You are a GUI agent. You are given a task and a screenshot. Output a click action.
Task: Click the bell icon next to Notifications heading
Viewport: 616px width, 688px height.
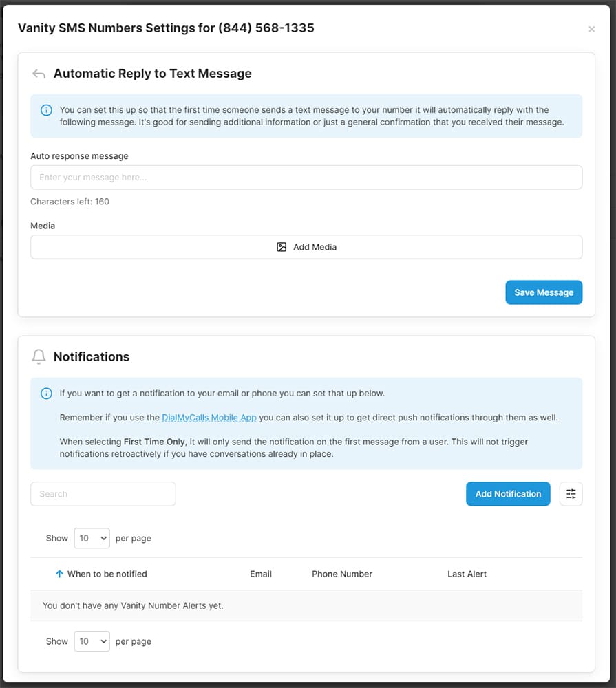coord(39,356)
